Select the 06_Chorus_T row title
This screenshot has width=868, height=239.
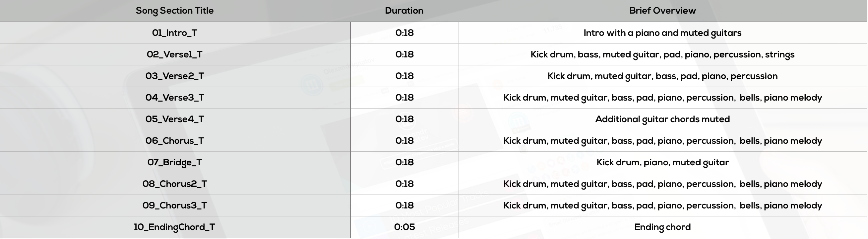(174, 141)
